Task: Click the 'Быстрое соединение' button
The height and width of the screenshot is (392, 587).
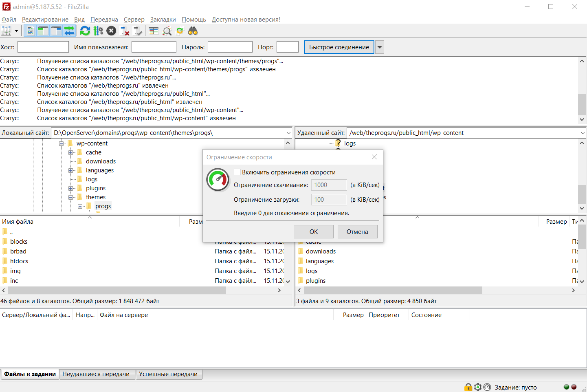Action: (x=339, y=47)
